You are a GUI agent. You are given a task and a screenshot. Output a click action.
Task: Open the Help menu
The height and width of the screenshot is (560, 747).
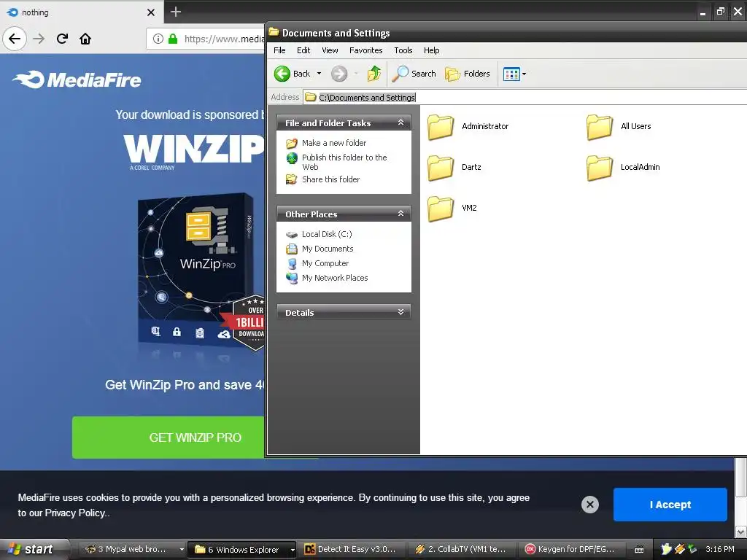click(x=432, y=50)
